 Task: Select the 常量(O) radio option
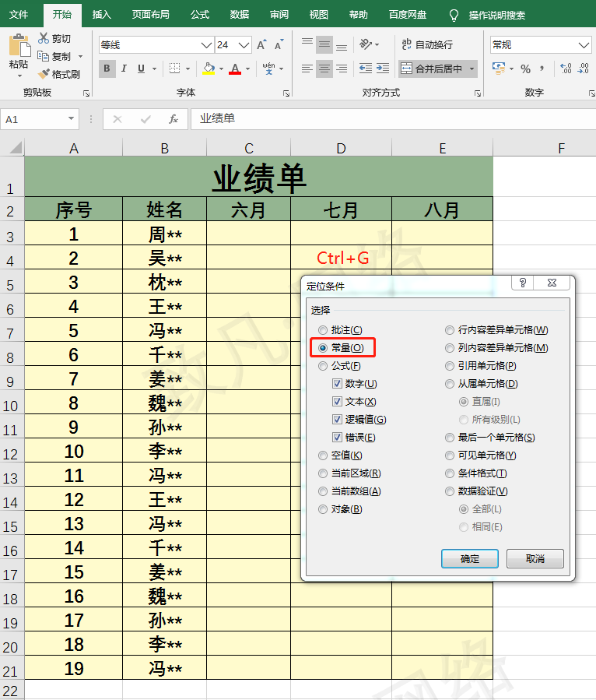tap(323, 348)
